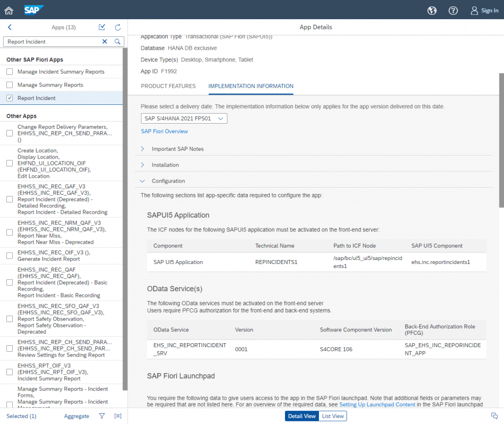The height and width of the screenshot is (424, 504).
Task: Click the /sap/bc/ui5_ui5/sap/repincidents1 path cell
Action: 368,262
